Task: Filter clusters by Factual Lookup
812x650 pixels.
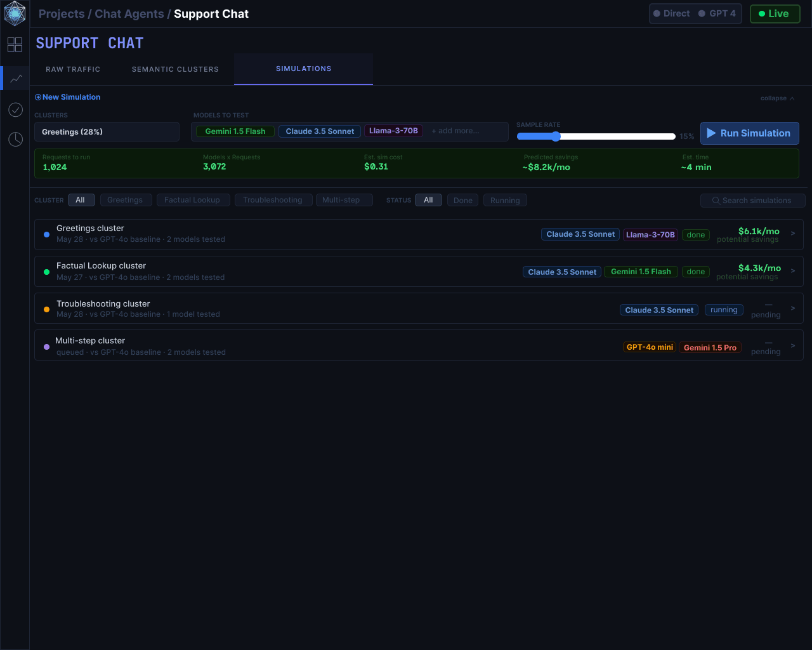Action: (x=193, y=200)
